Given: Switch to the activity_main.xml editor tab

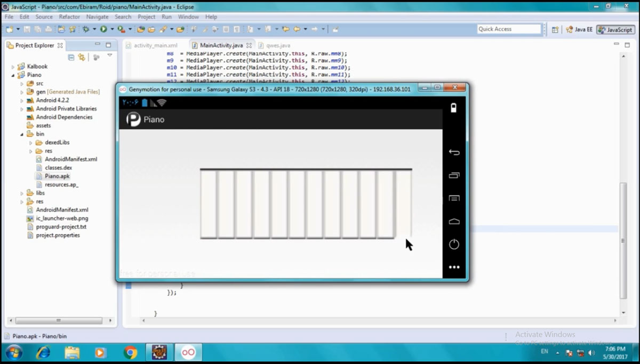Looking at the screenshot, I should (x=155, y=45).
